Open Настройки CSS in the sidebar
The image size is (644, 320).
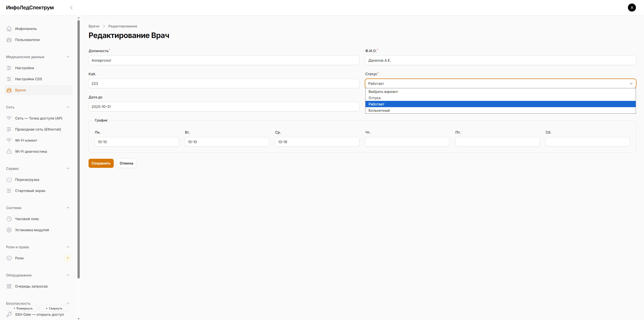coord(28,79)
